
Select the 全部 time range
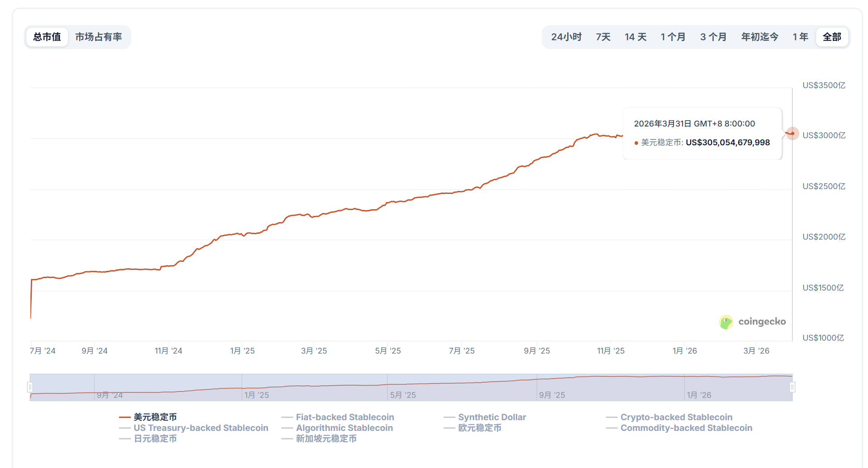click(832, 37)
